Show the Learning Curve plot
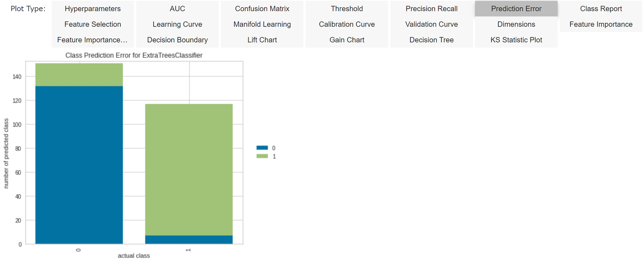The height and width of the screenshot is (260, 644). click(178, 24)
